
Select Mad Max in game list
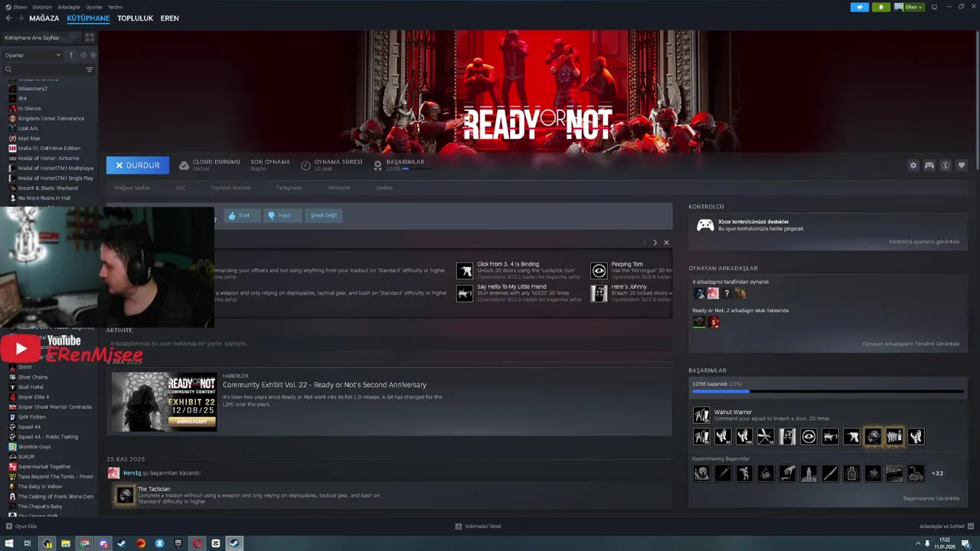(29, 139)
